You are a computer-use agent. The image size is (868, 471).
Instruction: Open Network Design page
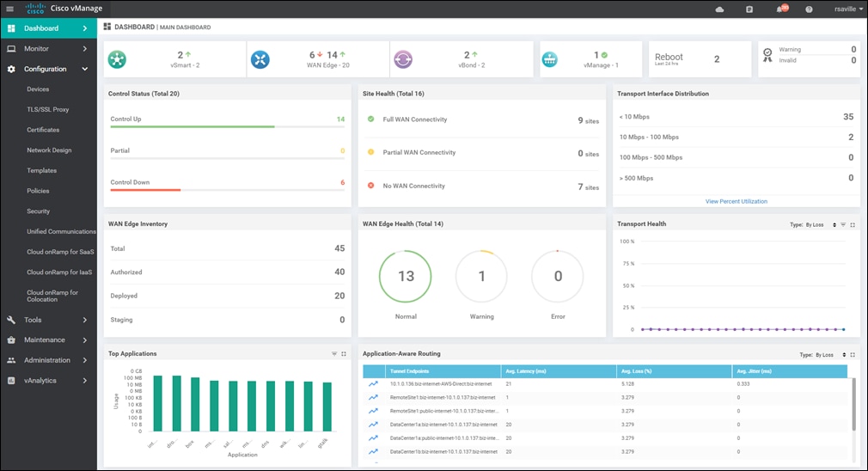tap(49, 150)
